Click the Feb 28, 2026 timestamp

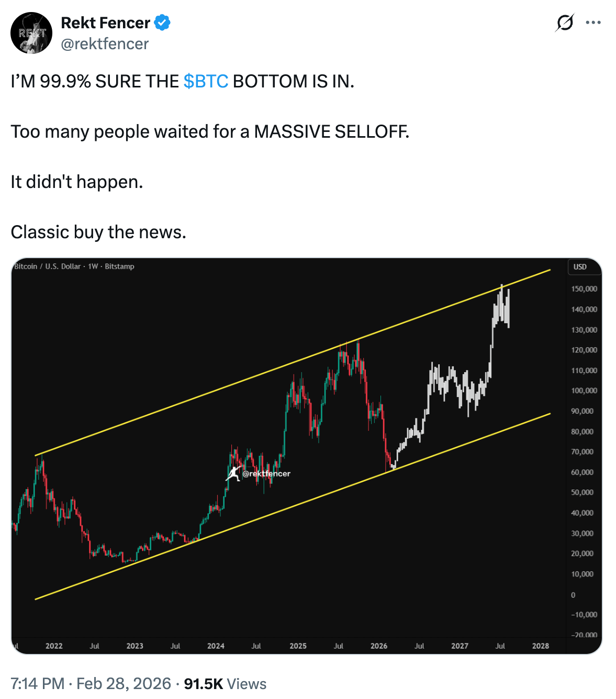(123, 684)
